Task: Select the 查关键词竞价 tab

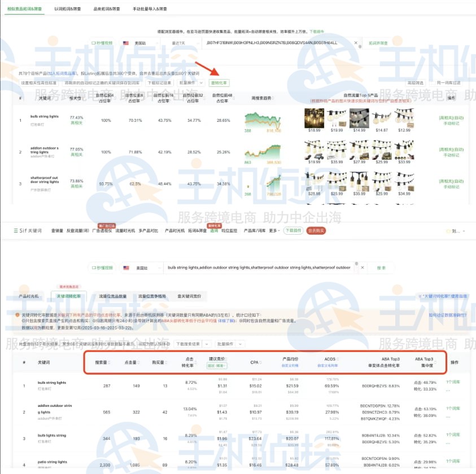Action: [x=189, y=296]
